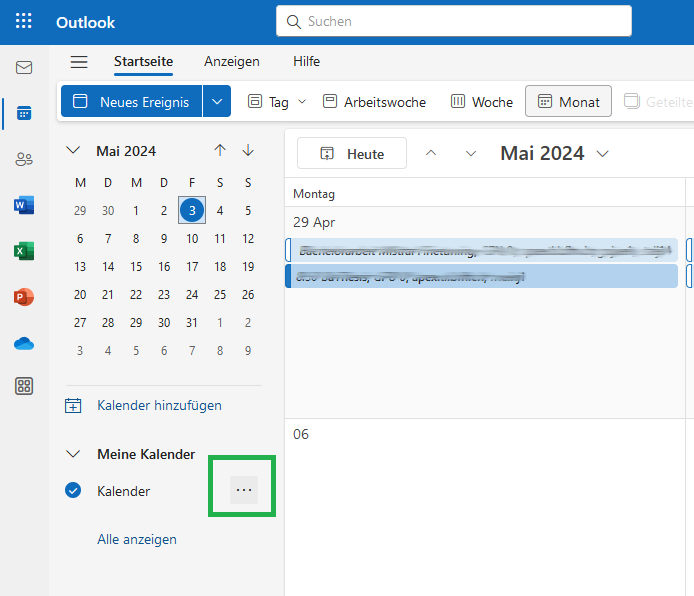Screen dimensions: 694x596
Task: Open the People contacts icon
Action: pyautogui.click(x=24, y=159)
